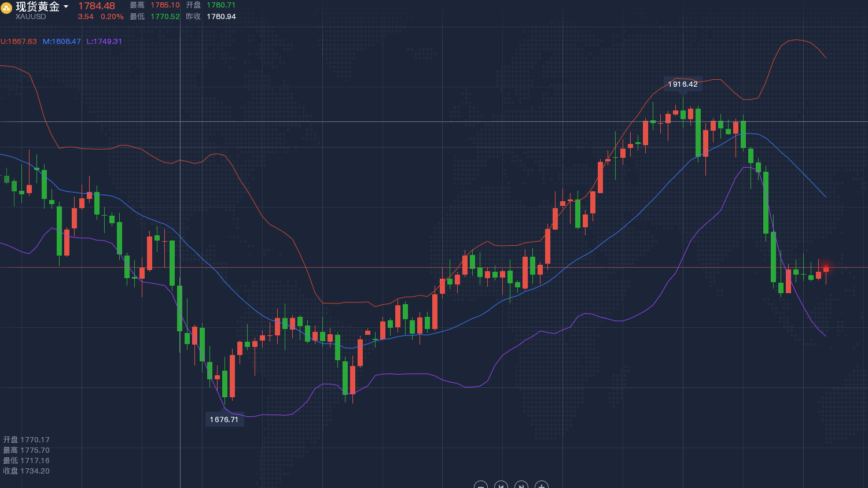Zoom out the chart with minus button
This screenshot has height=488, width=868.
[x=481, y=486]
